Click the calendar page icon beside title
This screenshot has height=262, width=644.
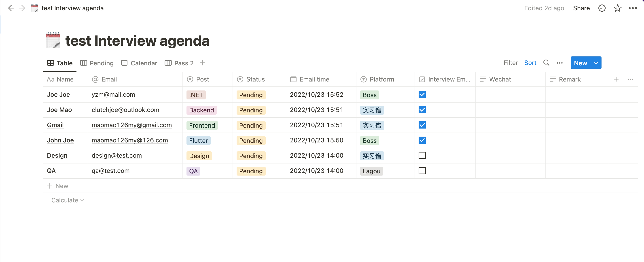coord(53,40)
